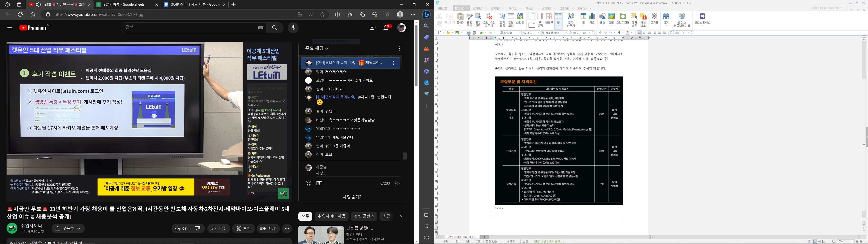Toggle bold (가) formatting in Hangul
This screenshot has width=868, height=244.
(600, 33)
